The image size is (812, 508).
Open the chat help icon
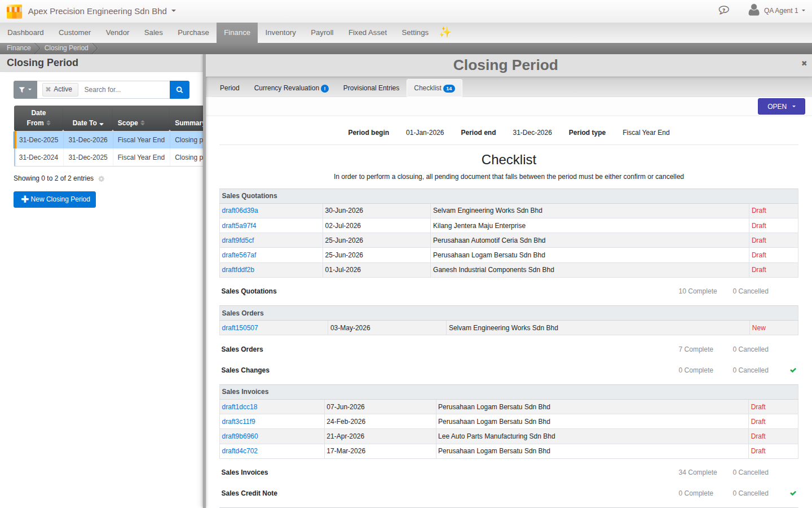coord(724,10)
